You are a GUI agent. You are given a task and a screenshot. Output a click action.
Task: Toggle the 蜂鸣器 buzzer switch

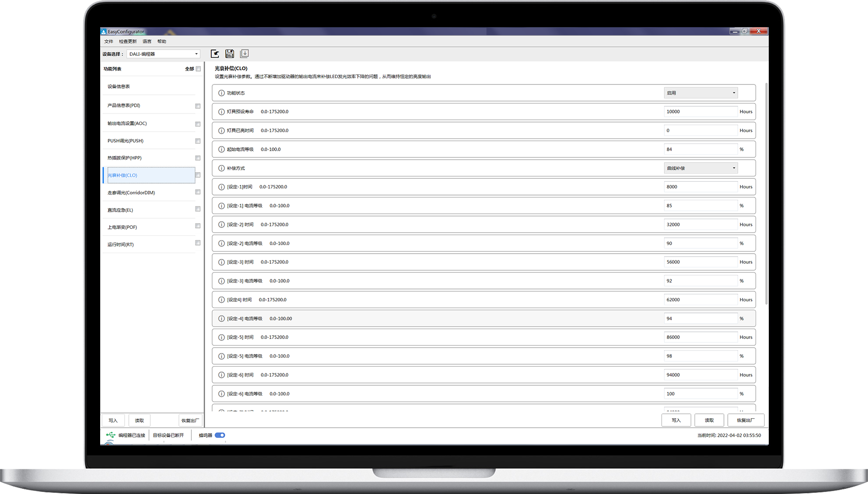(220, 435)
